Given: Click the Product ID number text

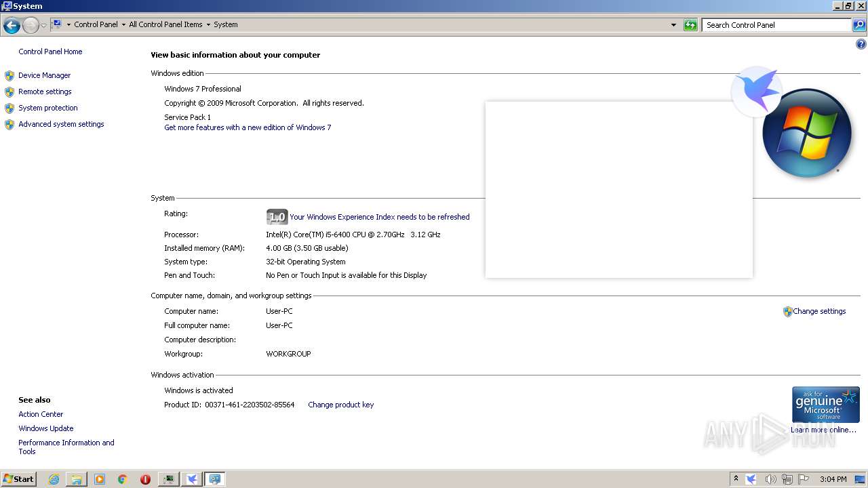Looking at the screenshot, I should pos(250,405).
